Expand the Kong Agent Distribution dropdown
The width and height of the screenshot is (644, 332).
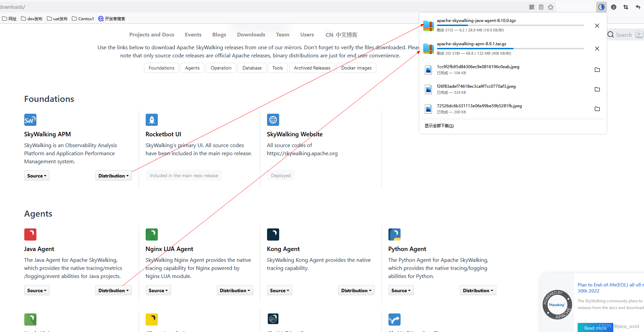(356, 290)
